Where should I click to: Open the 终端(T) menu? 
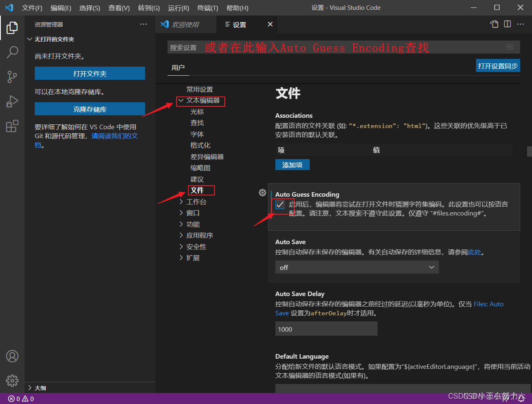[x=208, y=8]
